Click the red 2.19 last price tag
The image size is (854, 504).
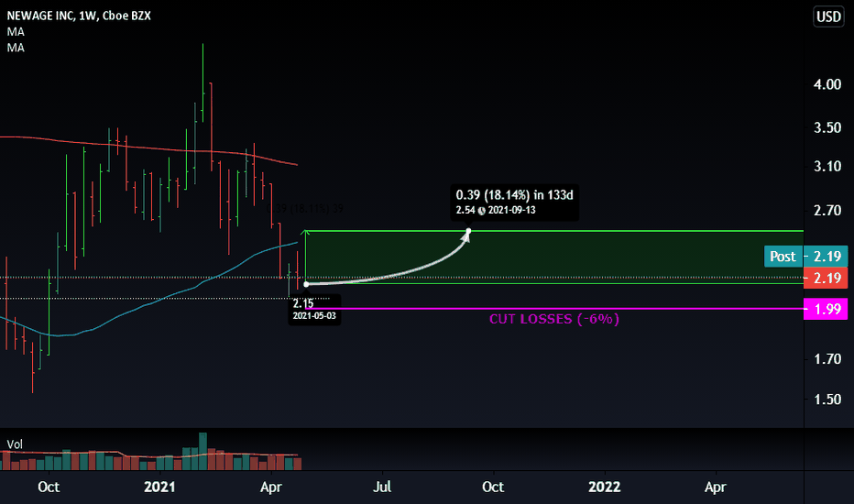pyautogui.click(x=827, y=278)
